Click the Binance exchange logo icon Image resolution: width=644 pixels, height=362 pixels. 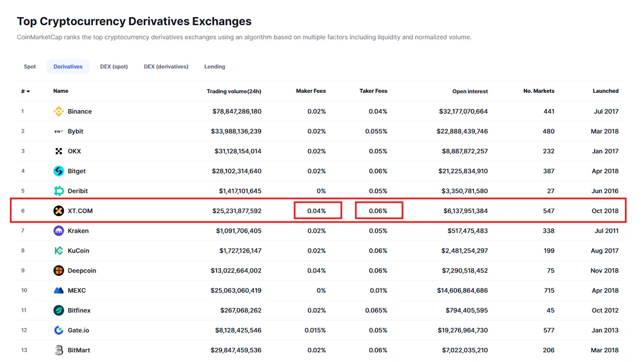[59, 112]
